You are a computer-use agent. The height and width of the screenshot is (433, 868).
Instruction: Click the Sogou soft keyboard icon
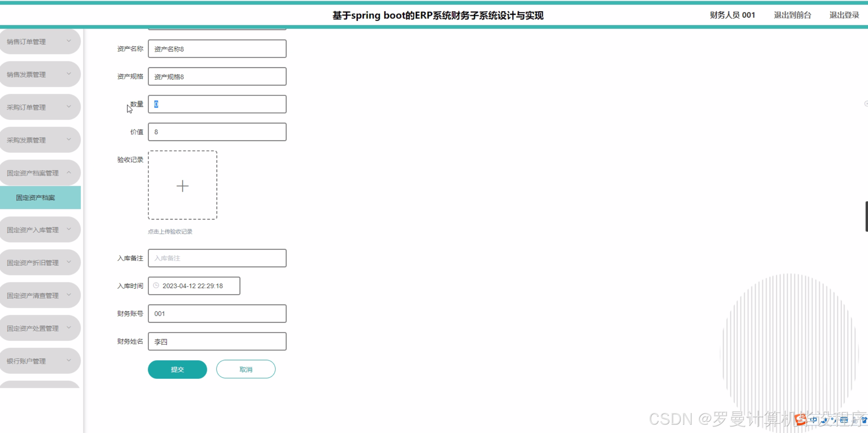[844, 420]
